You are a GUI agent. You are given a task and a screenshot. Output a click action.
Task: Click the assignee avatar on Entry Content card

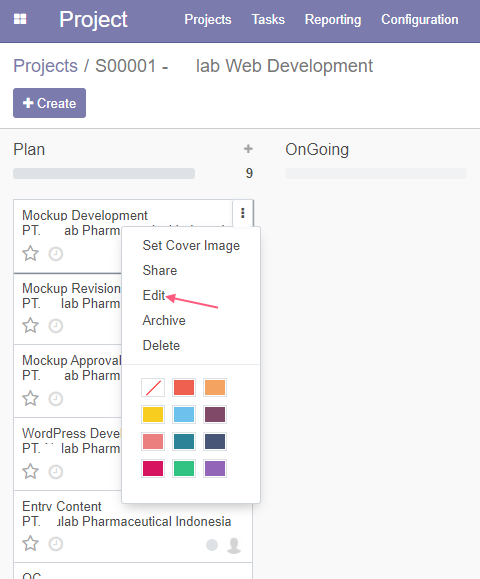[234, 545]
